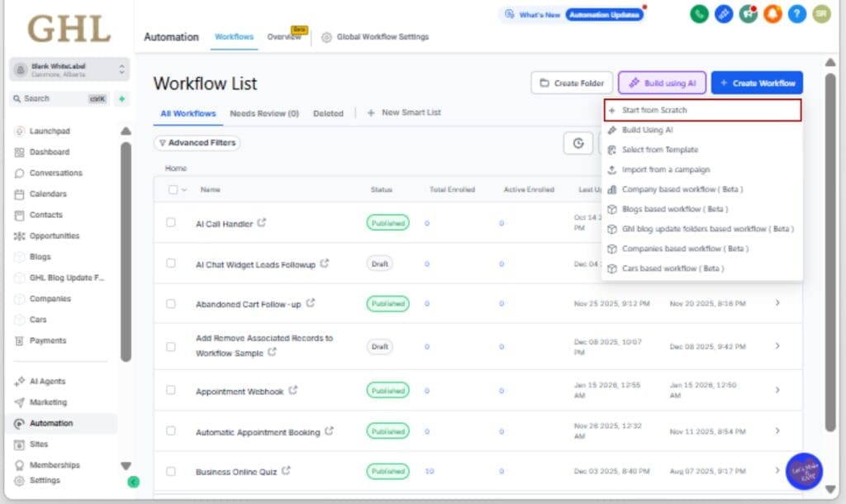Choose Start from Scratch in the menu
846x504 pixels.
(702, 110)
